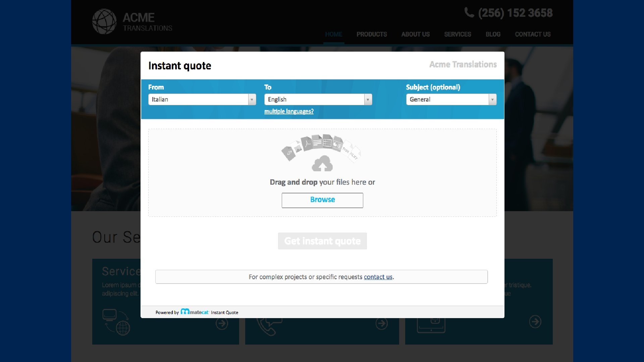Go to the Products menu item
This screenshot has width=644, height=362.
pos(371,34)
